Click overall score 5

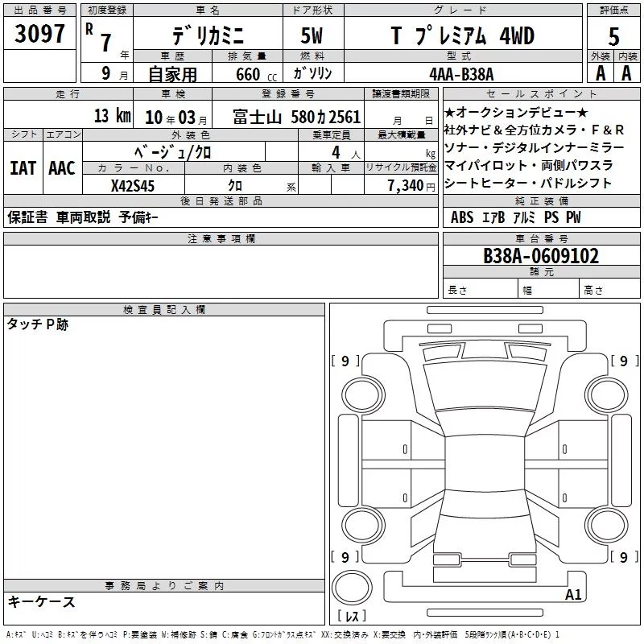point(613,36)
